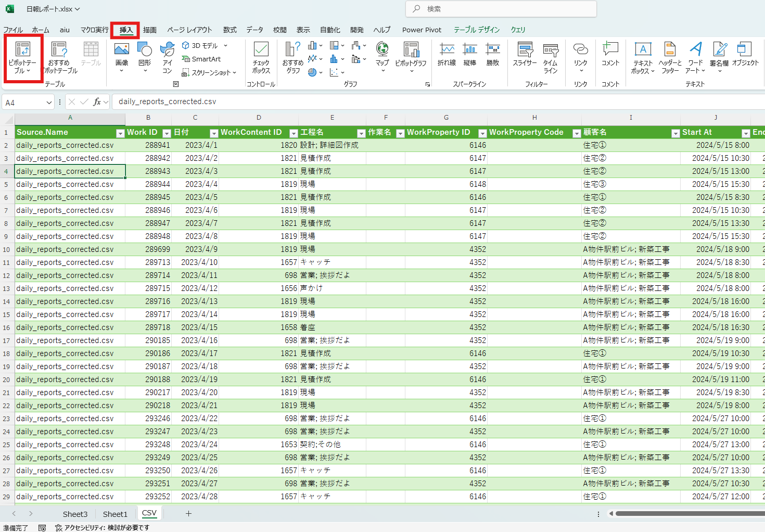765x532 pixels.
Task: Insert an オブジェクト object
Action: 745,54
